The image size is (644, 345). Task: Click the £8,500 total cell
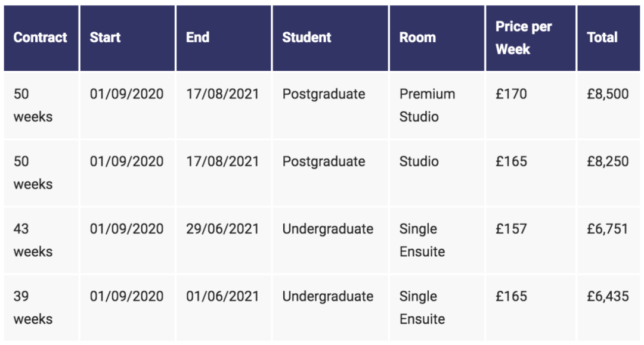click(x=609, y=105)
